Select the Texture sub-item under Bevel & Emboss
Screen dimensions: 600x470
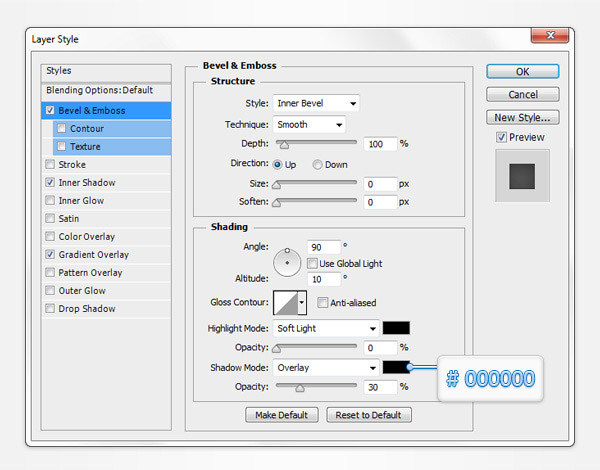(85, 147)
